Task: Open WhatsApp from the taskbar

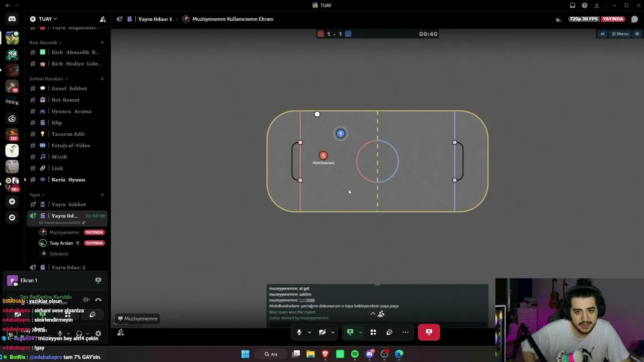Action: click(340, 354)
